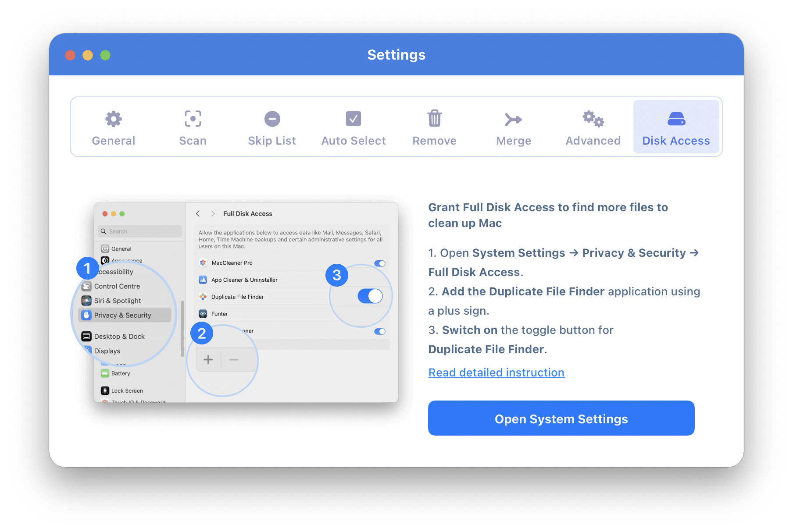Click the 'Open System Settings → Privacy & Security' step text
Viewport: 793px width, 532px height.
tap(564, 262)
